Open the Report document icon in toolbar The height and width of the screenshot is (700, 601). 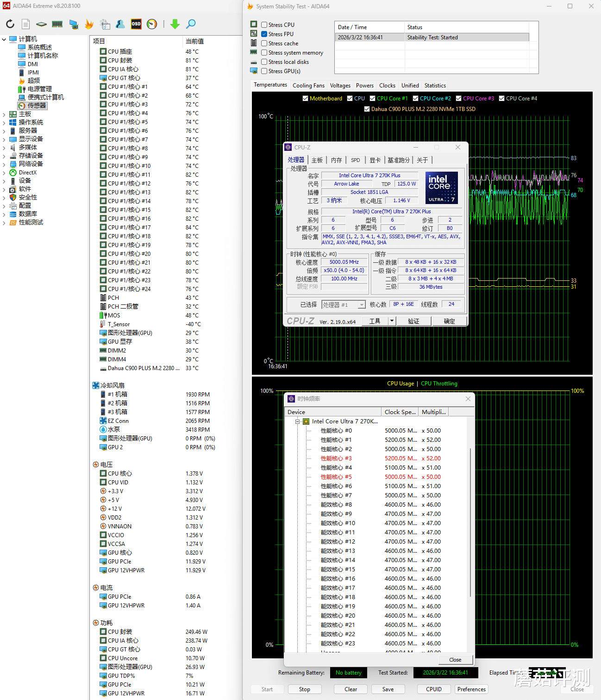point(26,24)
